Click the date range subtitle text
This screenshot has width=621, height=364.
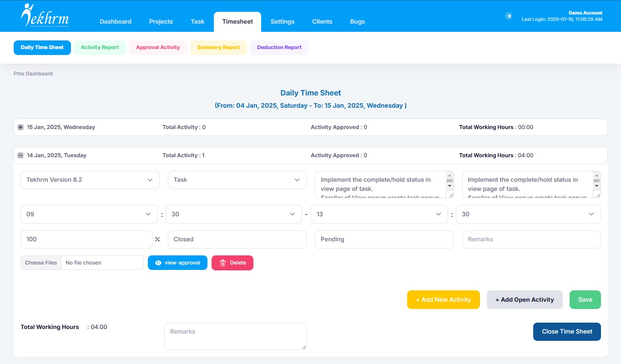(311, 105)
